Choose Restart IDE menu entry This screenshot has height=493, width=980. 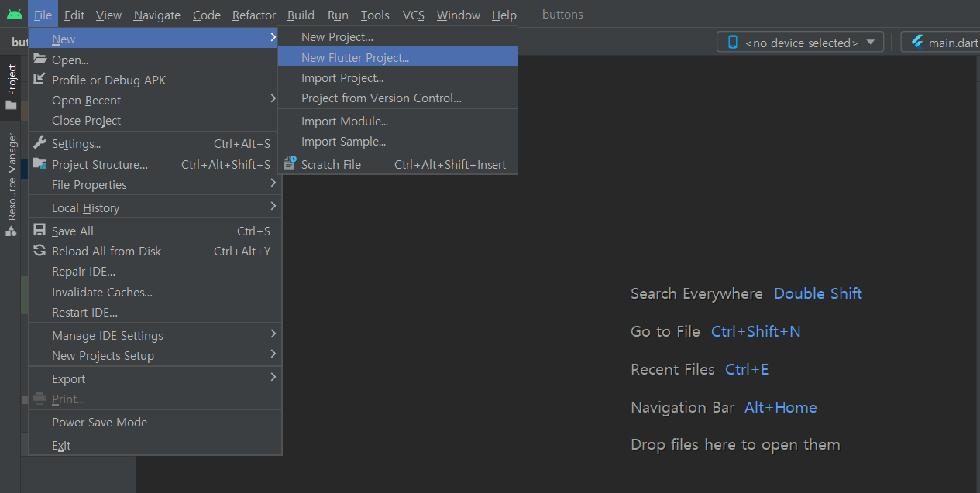tap(155, 312)
